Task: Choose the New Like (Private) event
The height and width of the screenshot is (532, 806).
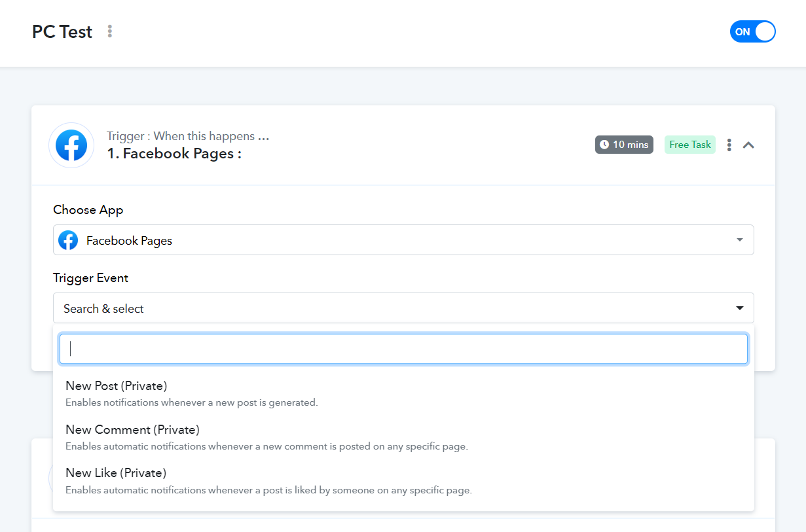Action: click(403, 481)
